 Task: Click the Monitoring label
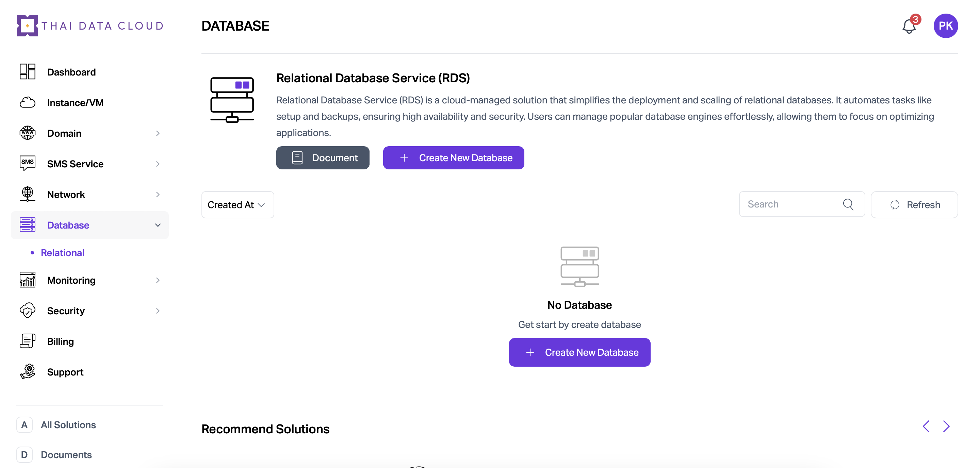click(x=71, y=280)
